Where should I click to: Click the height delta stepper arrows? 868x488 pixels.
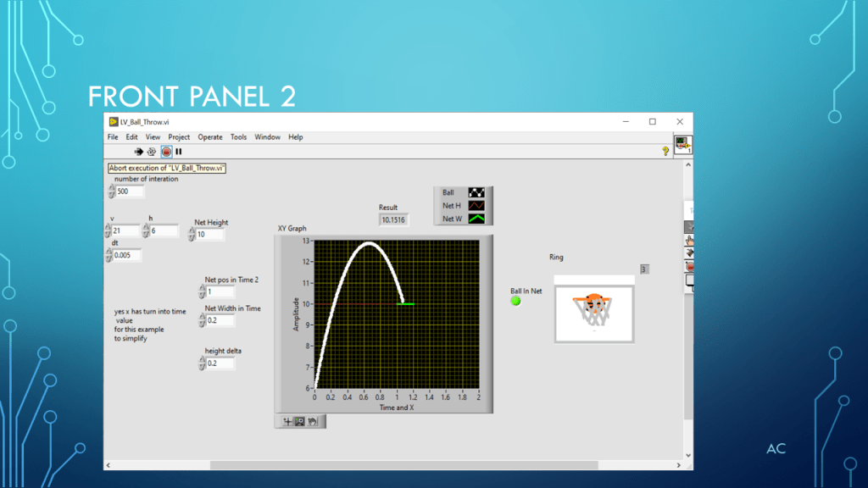click(x=202, y=363)
